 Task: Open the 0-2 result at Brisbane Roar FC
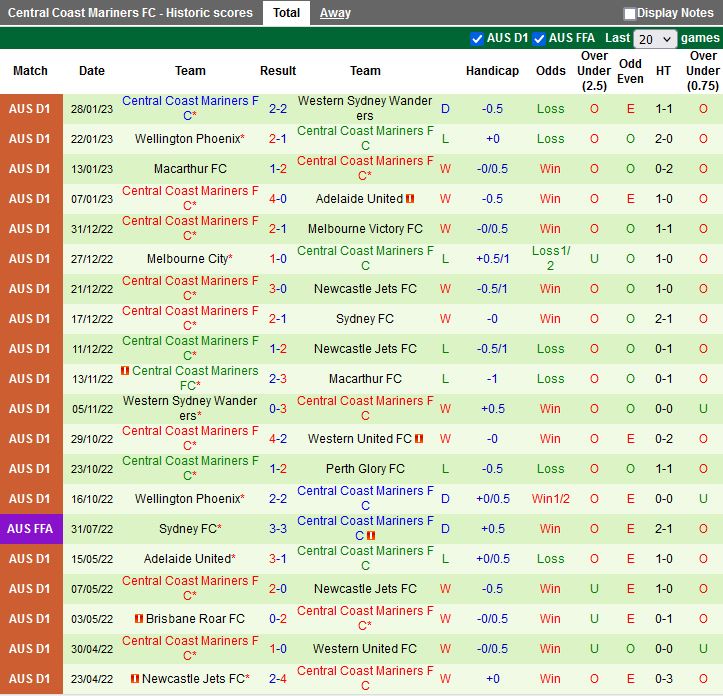tap(278, 619)
